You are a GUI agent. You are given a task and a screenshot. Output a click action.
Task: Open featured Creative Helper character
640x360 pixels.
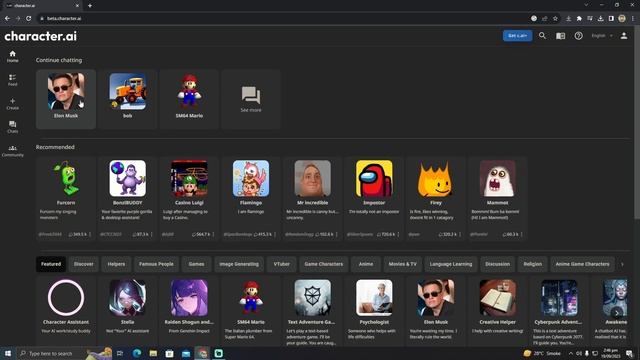[498, 312]
